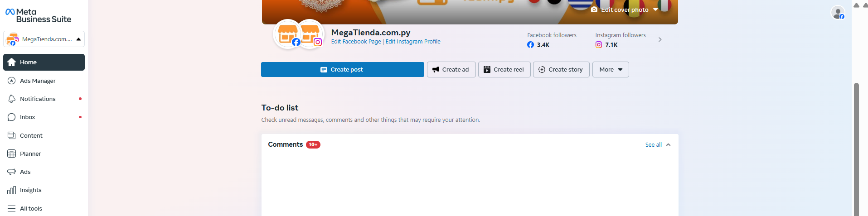Image resolution: width=868 pixels, height=216 pixels.
Task: Click the Create story button
Action: (561, 69)
